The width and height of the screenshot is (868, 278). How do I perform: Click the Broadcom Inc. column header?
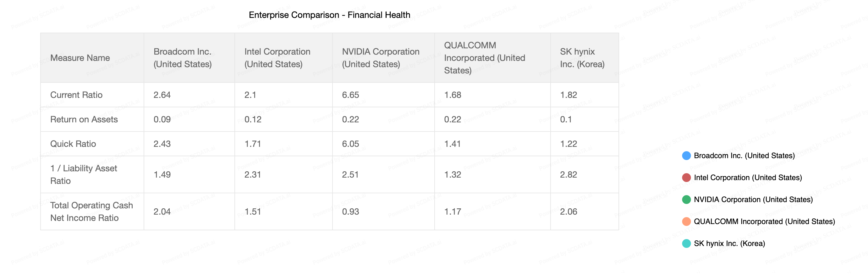(183, 58)
